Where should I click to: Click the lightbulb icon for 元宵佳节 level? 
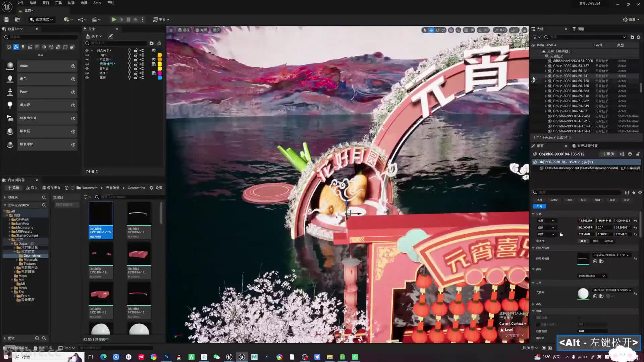(129, 64)
